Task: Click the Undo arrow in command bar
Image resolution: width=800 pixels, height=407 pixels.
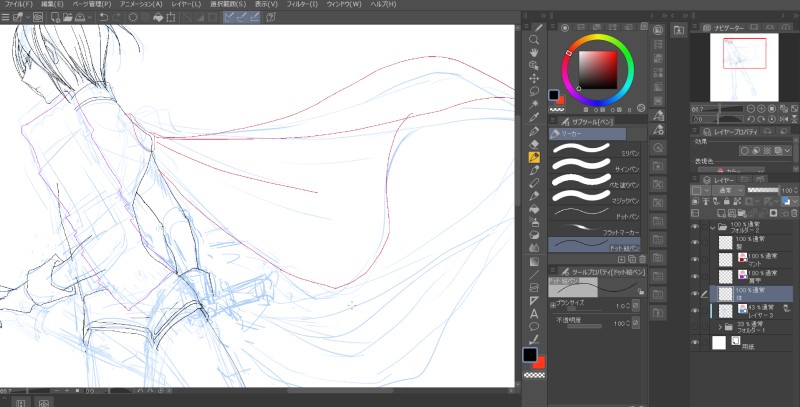Action: [x=104, y=17]
